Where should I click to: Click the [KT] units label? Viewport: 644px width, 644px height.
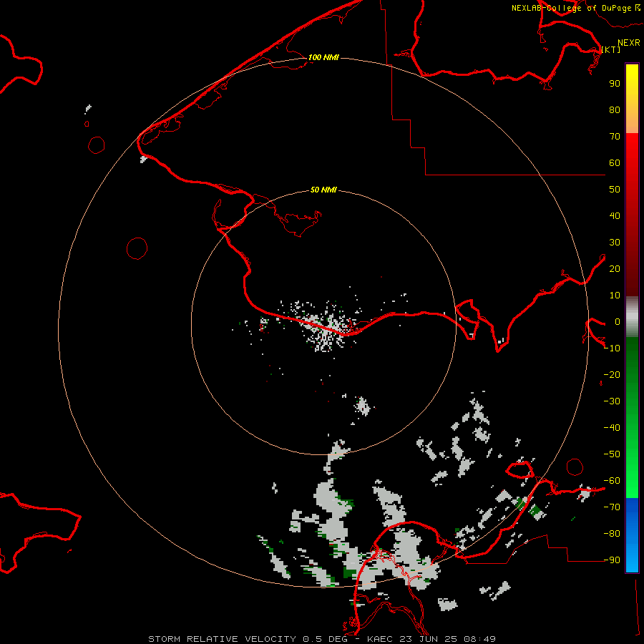(611, 49)
